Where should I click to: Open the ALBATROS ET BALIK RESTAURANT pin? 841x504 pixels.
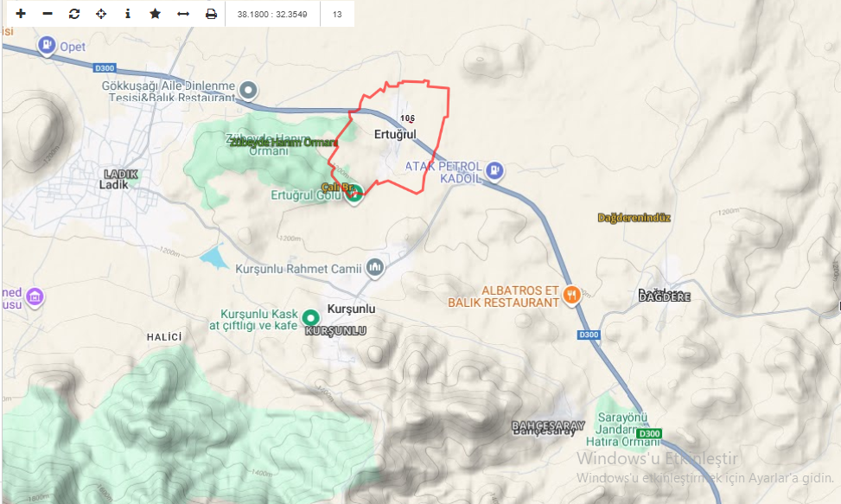coord(571,296)
